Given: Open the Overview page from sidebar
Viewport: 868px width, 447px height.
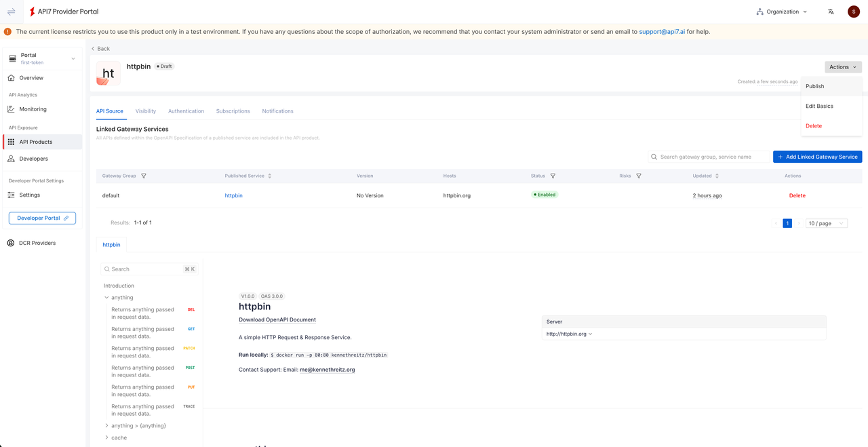Looking at the screenshot, I should pyautogui.click(x=31, y=77).
